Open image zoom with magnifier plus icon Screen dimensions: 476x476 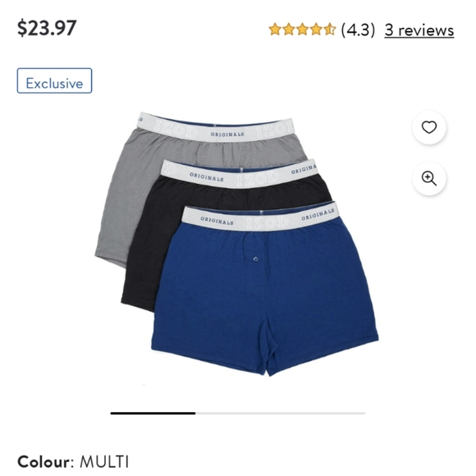[x=429, y=178]
